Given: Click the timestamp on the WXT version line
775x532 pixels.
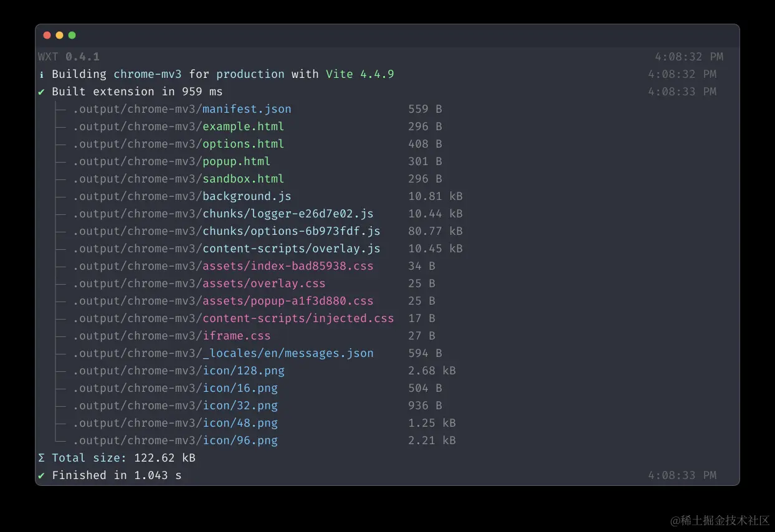Looking at the screenshot, I should click(x=689, y=57).
